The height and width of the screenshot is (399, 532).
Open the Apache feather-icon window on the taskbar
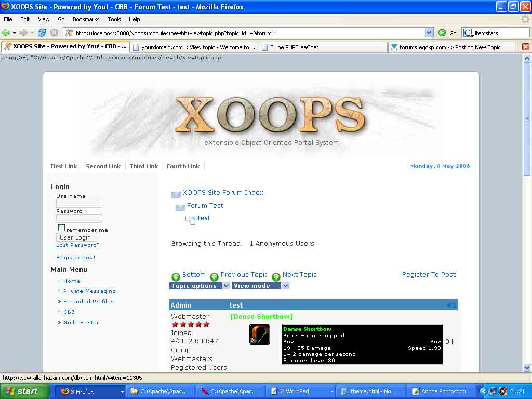coord(231,391)
